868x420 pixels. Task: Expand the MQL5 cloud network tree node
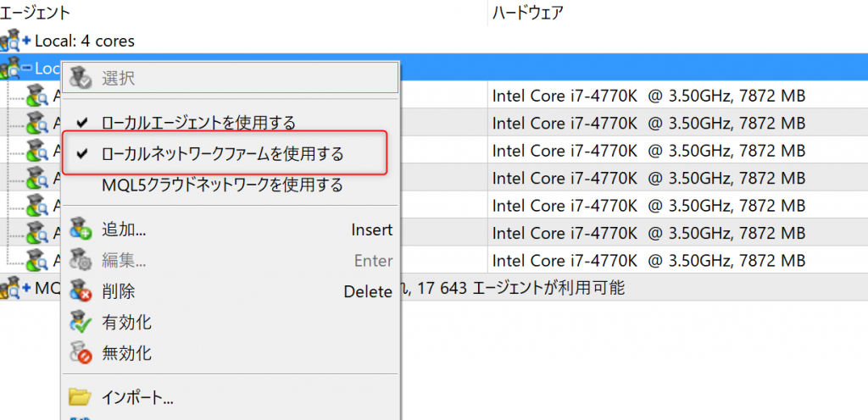point(27,289)
